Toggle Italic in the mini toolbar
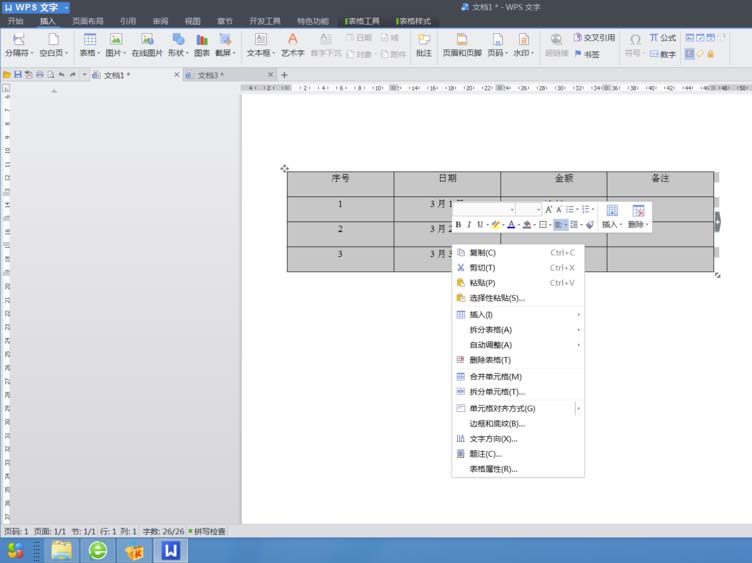Viewport: 752px width, 563px height. click(x=469, y=224)
